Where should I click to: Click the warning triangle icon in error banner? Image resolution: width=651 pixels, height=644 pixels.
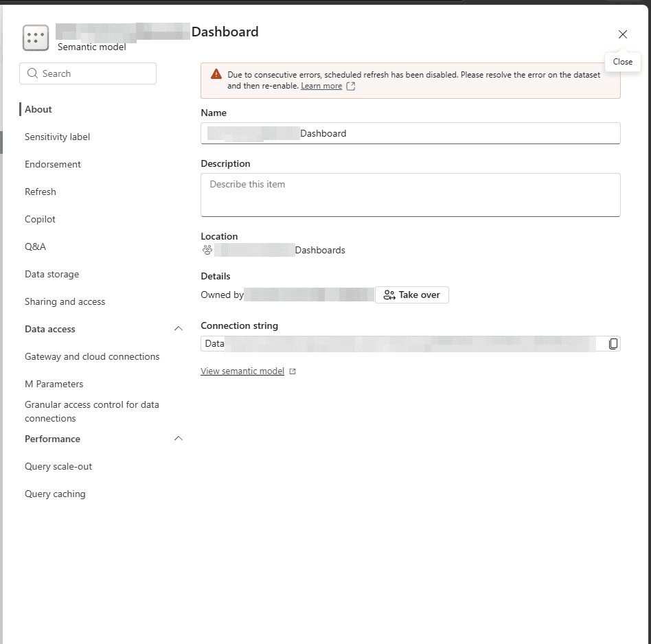point(216,74)
